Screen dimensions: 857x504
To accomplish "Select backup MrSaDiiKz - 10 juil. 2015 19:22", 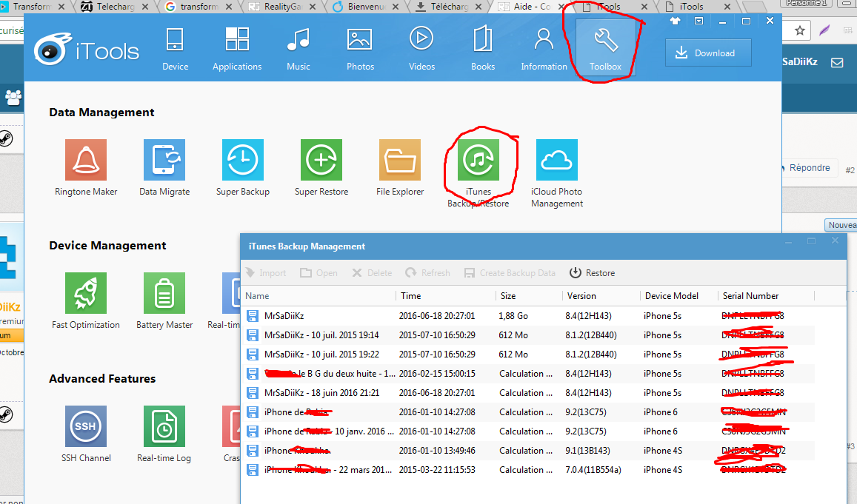I will [529, 354].
